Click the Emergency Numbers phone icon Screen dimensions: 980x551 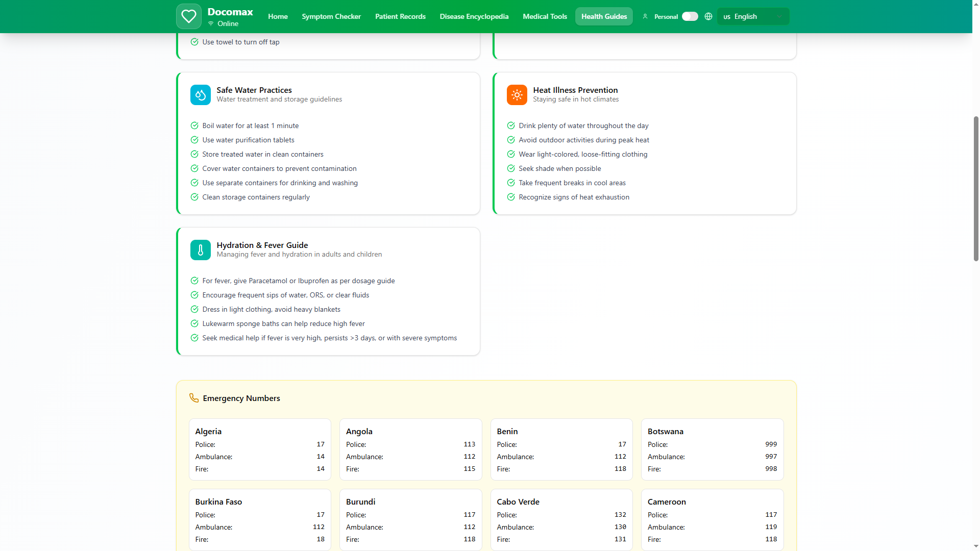(x=194, y=398)
